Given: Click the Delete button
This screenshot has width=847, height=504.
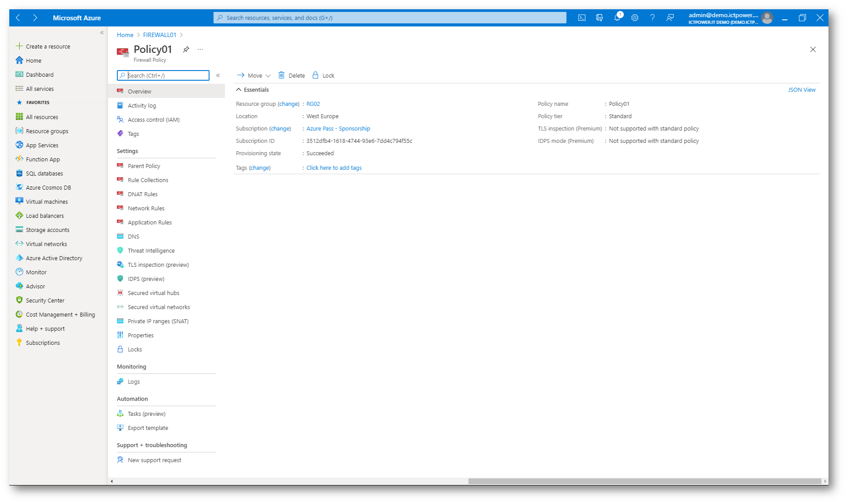Looking at the screenshot, I should pyautogui.click(x=291, y=75).
